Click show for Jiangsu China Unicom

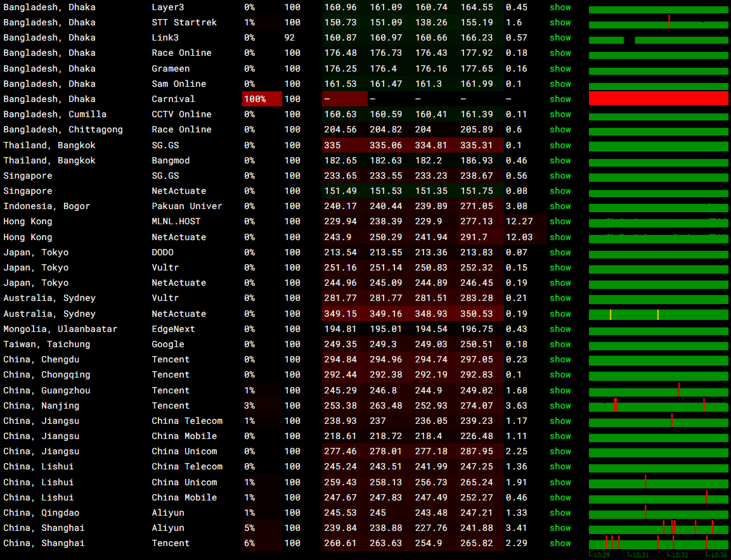560,452
